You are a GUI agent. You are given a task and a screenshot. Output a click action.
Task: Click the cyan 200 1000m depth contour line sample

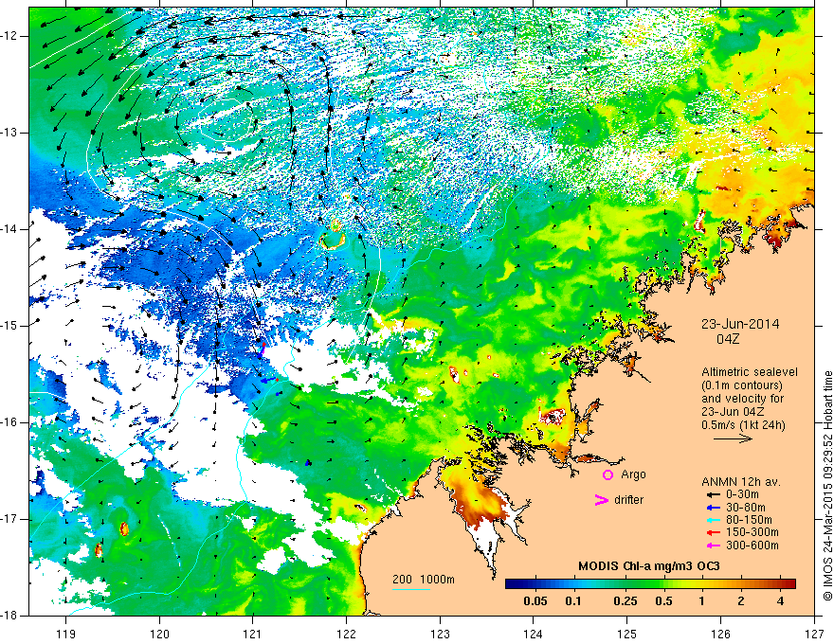tap(411, 589)
